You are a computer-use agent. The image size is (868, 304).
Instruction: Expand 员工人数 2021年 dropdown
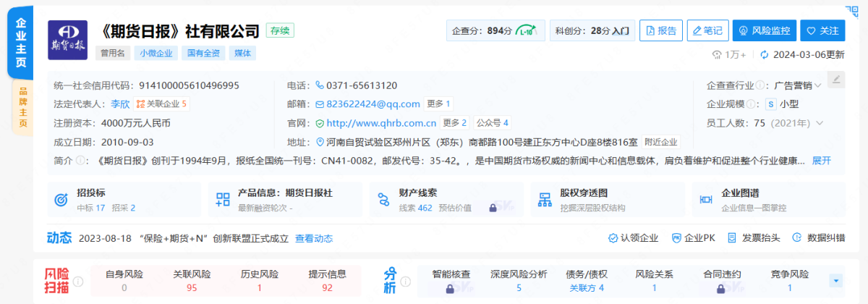819,123
